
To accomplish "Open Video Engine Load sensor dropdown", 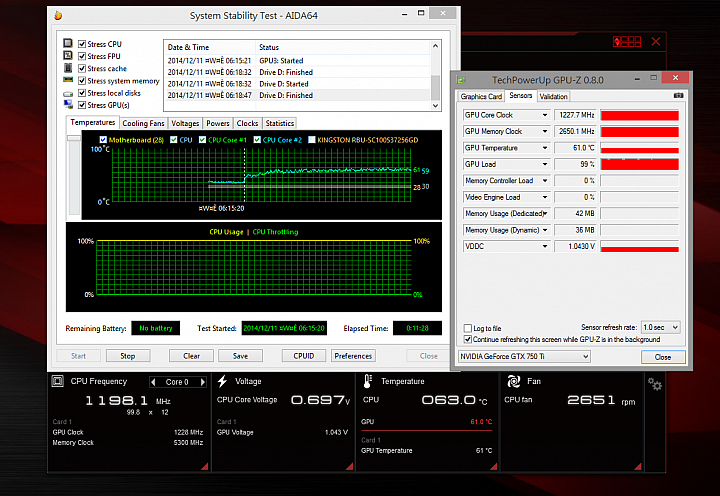I will pos(545,197).
